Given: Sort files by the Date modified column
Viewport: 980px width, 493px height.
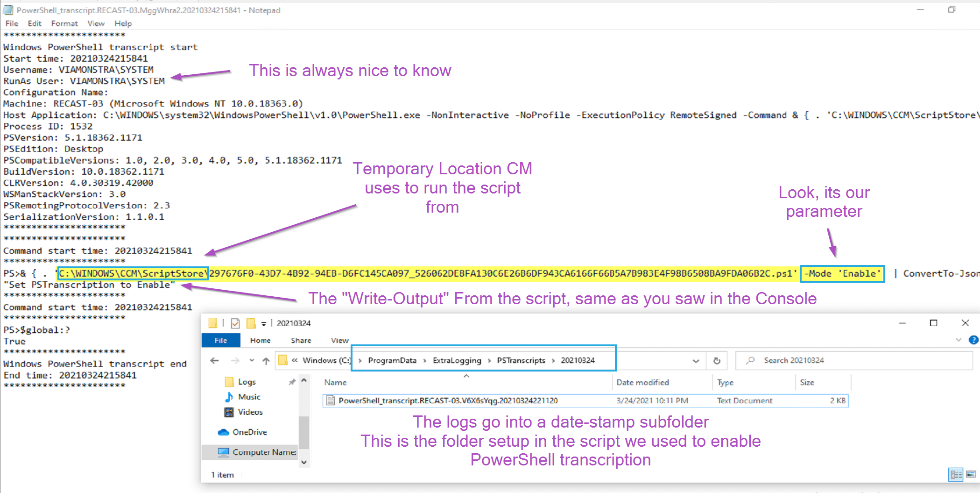Looking at the screenshot, I should pos(642,382).
